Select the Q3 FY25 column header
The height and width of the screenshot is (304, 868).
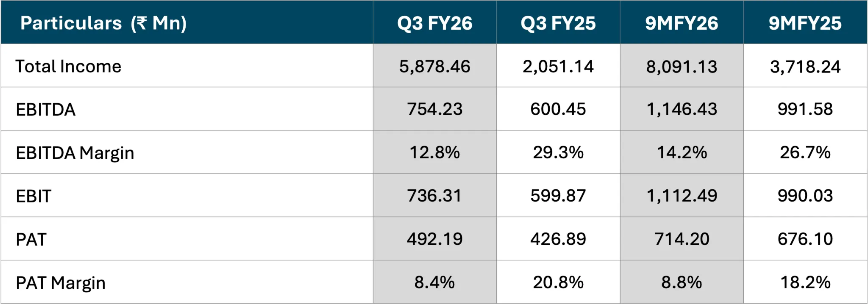(558, 23)
